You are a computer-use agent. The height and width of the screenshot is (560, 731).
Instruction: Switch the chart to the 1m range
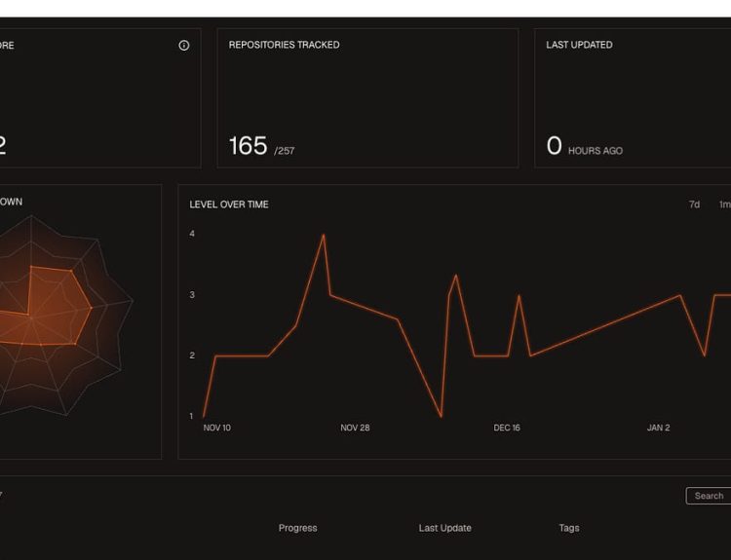coord(724,205)
